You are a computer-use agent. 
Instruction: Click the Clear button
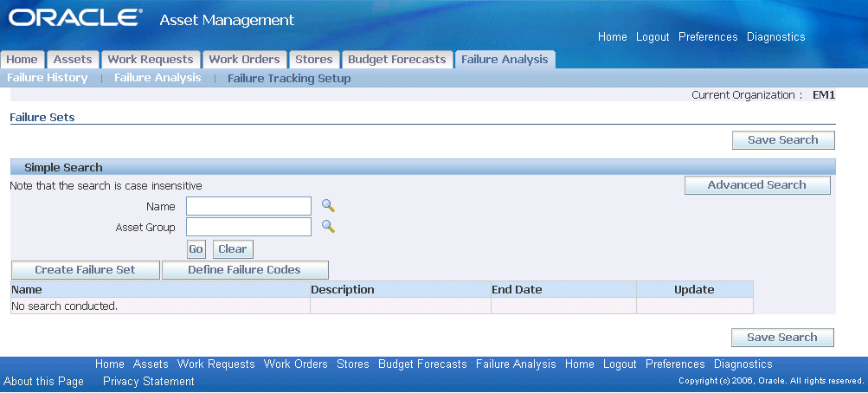coord(233,249)
